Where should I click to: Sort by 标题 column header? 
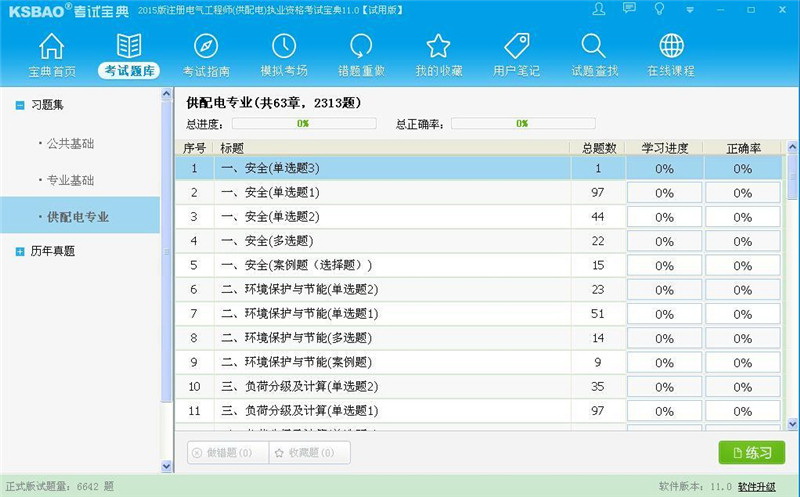click(x=391, y=148)
